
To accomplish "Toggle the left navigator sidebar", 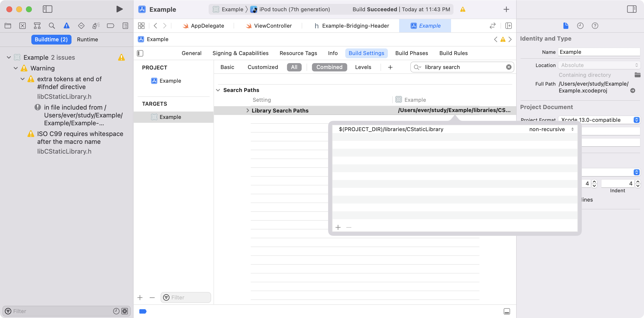I will (47, 9).
